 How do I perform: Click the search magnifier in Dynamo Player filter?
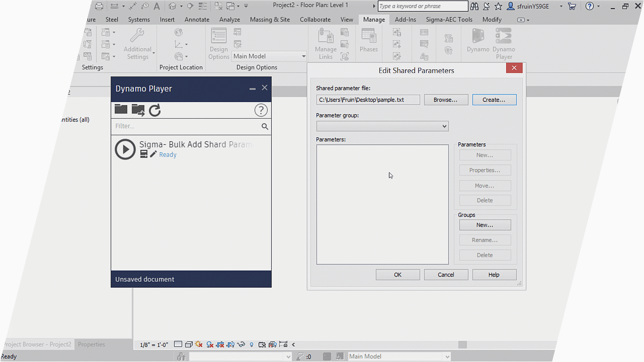coord(265,127)
